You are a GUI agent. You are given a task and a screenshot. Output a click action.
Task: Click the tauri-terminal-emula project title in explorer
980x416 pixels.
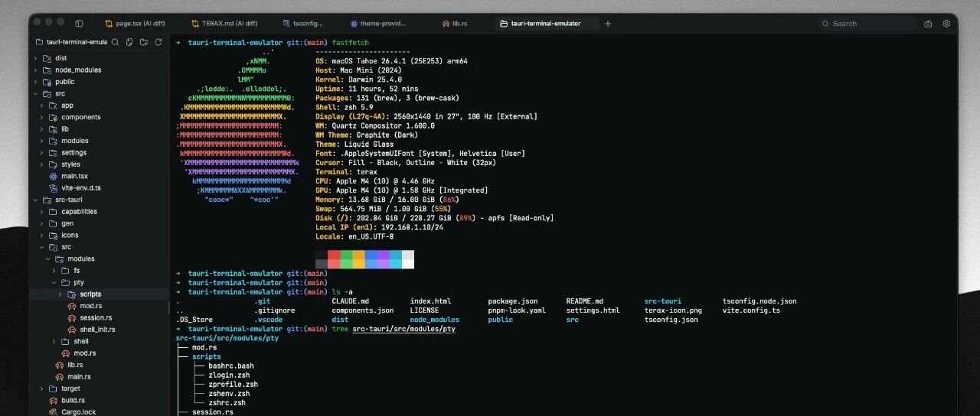pos(77,42)
